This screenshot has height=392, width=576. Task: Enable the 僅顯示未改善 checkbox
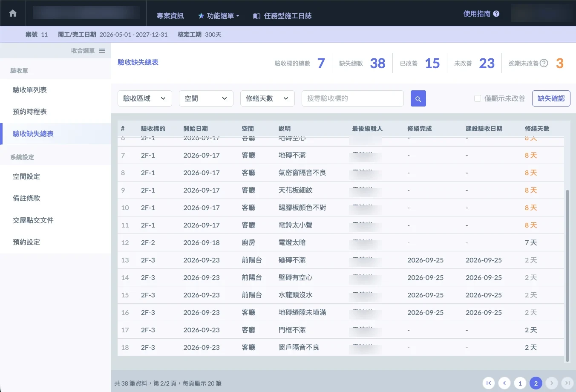pyautogui.click(x=478, y=98)
